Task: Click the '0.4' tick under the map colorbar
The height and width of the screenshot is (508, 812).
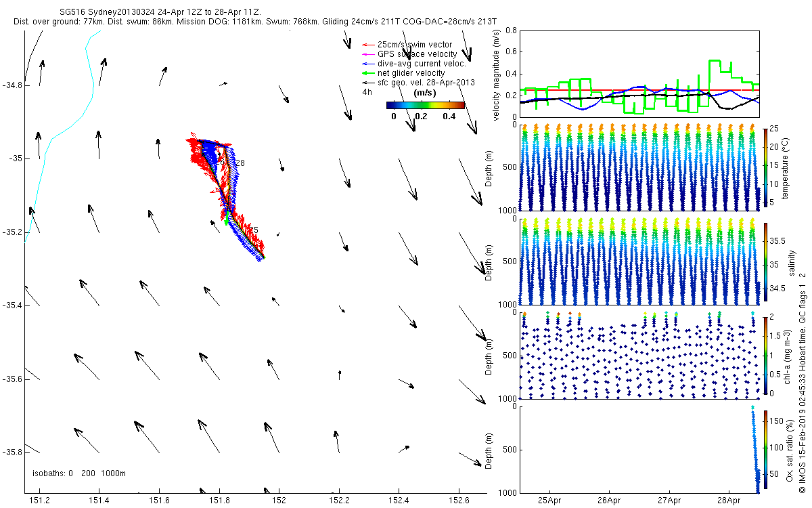Action: (x=449, y=117)
